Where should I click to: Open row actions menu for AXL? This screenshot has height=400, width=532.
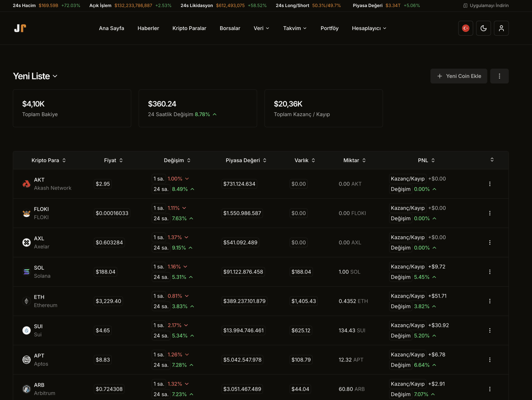(x=490, y=242)
